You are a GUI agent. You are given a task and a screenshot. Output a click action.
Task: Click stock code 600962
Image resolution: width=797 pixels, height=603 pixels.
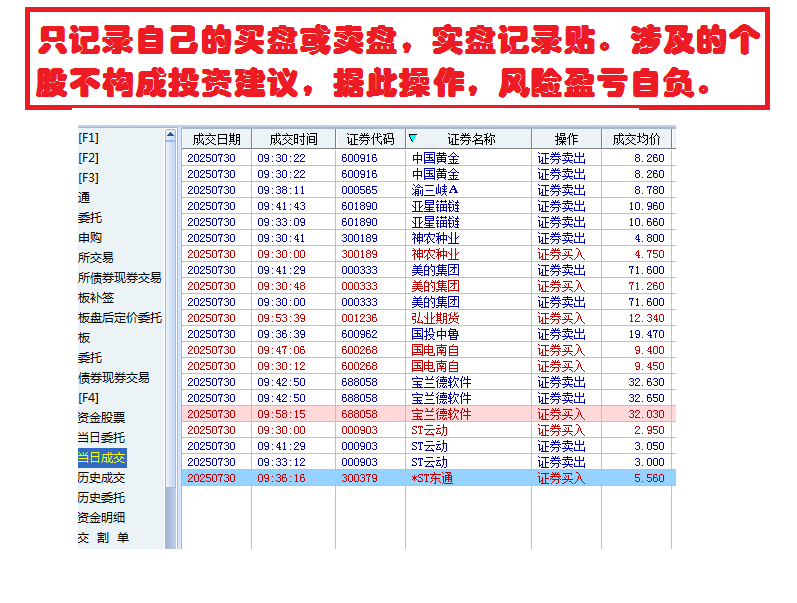tap(359, 334)
